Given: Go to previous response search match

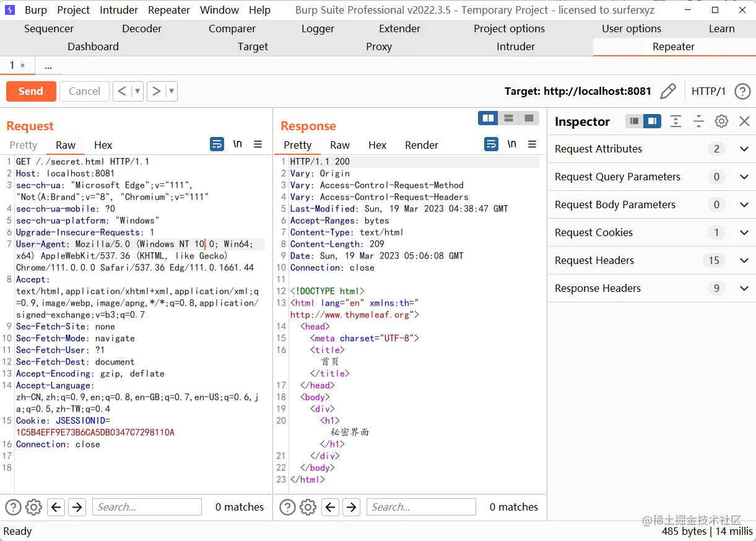Looking at the screenshot, I should [x=331, y=507].
